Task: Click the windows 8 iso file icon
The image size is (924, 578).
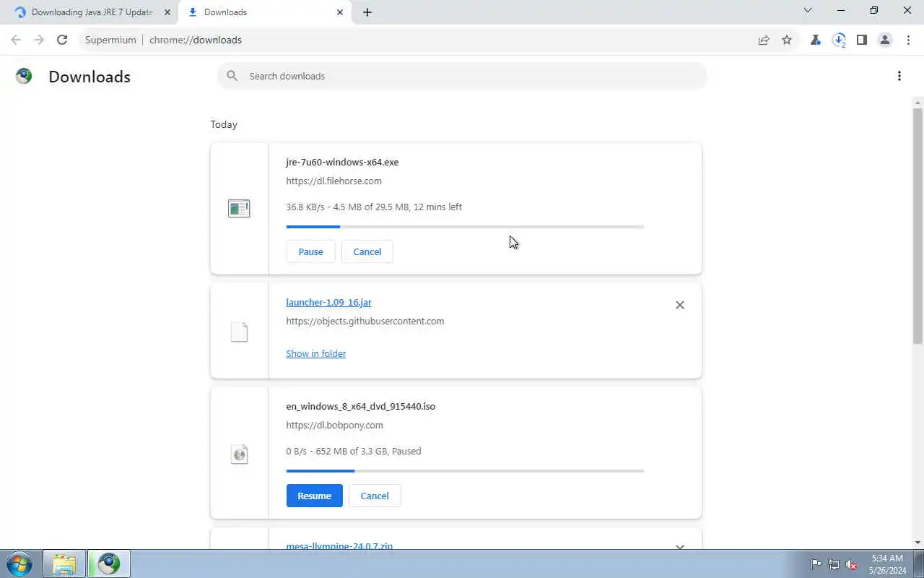Action: click(239, 454)
